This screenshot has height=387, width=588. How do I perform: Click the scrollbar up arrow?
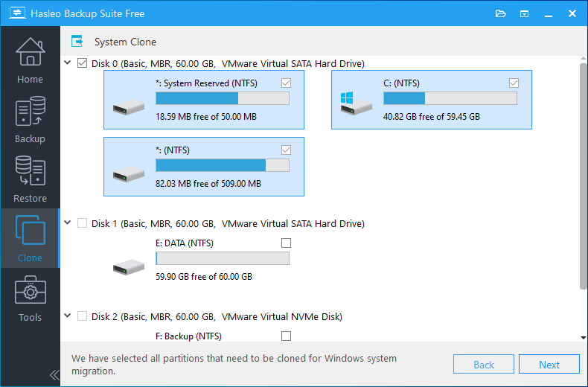[x=583, y=59]
